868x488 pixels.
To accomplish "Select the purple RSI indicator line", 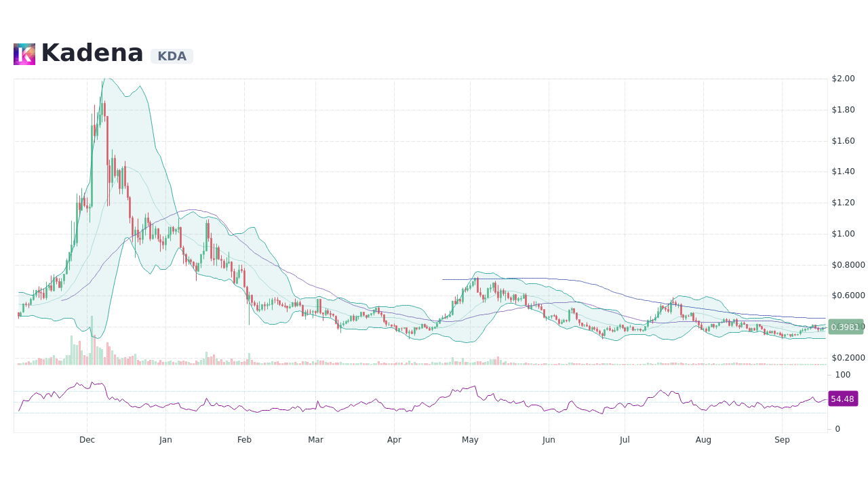I will pos(407,409).
